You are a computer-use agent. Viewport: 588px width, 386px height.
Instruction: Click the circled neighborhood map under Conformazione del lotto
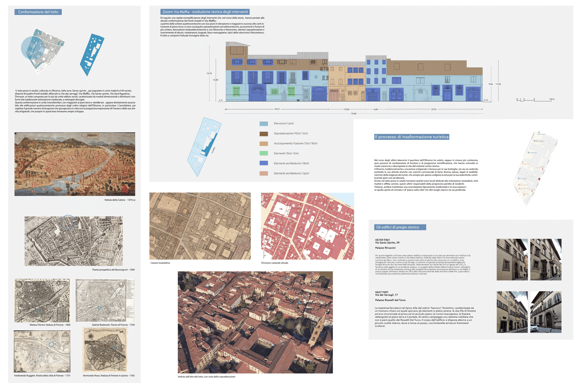point(42,51)
